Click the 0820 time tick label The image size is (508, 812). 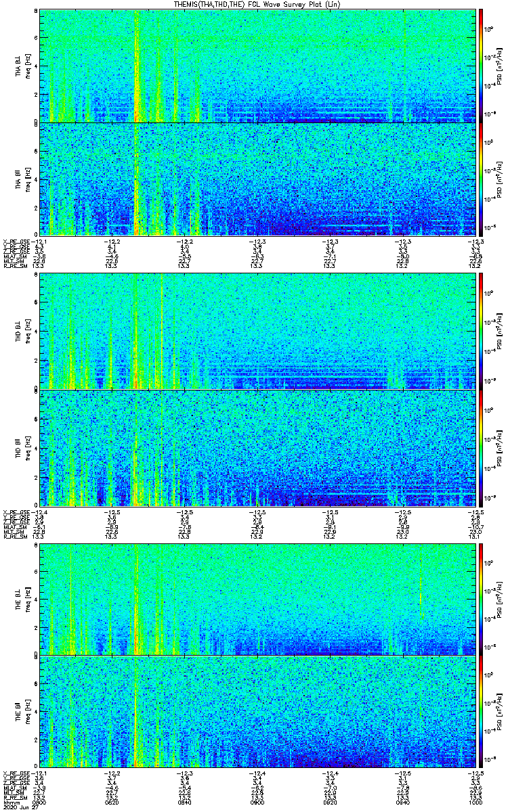coord(112,802)
